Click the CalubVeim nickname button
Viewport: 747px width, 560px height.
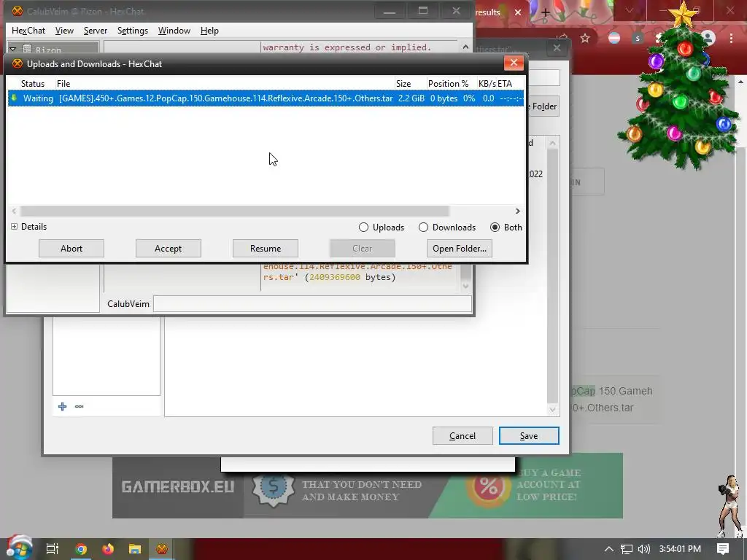(128, 304)
